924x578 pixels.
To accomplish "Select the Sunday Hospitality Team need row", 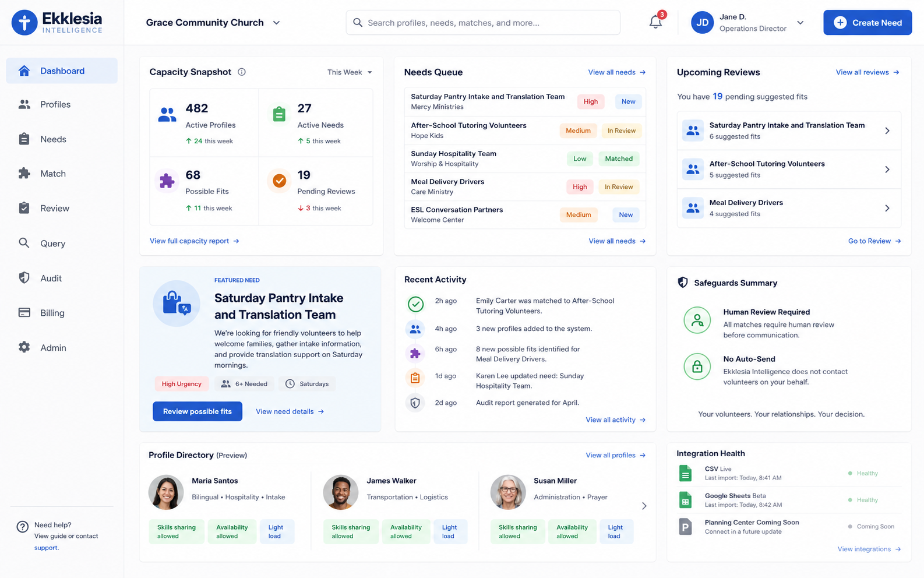I will pos(525,158).
